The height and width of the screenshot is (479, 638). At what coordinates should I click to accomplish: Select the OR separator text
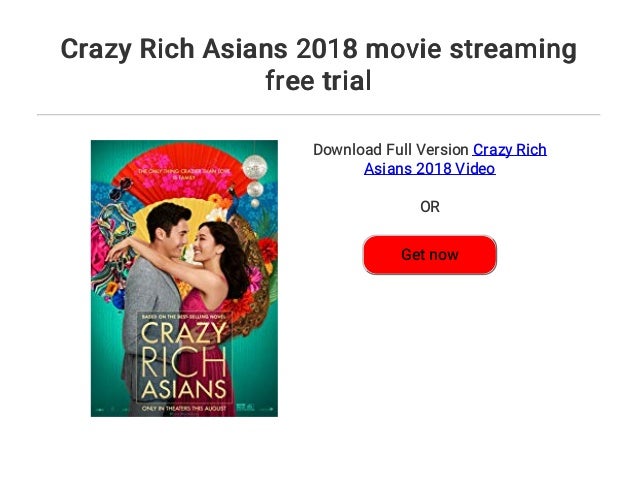pos(430,207)
